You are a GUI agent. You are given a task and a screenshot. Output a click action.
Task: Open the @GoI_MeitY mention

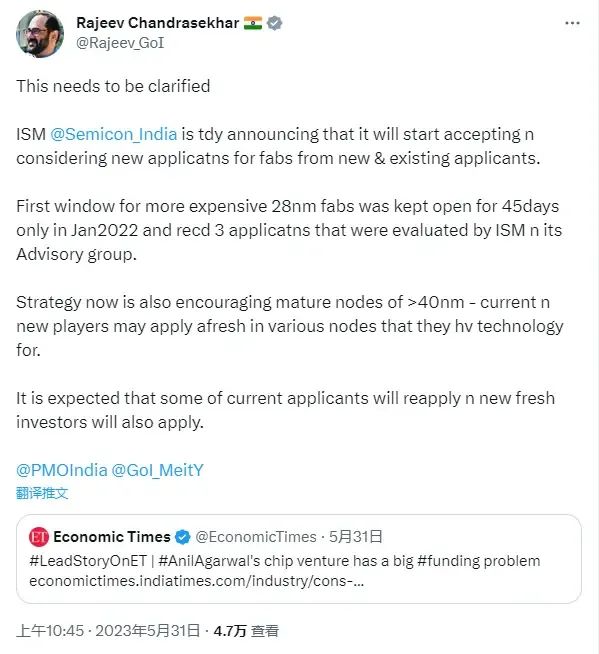(x=157, y=470)
